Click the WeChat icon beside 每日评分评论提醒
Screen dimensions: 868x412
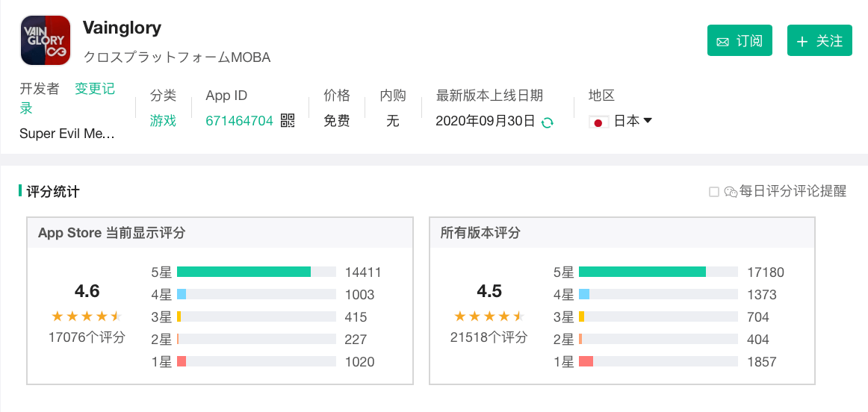[x=731, y=192]
